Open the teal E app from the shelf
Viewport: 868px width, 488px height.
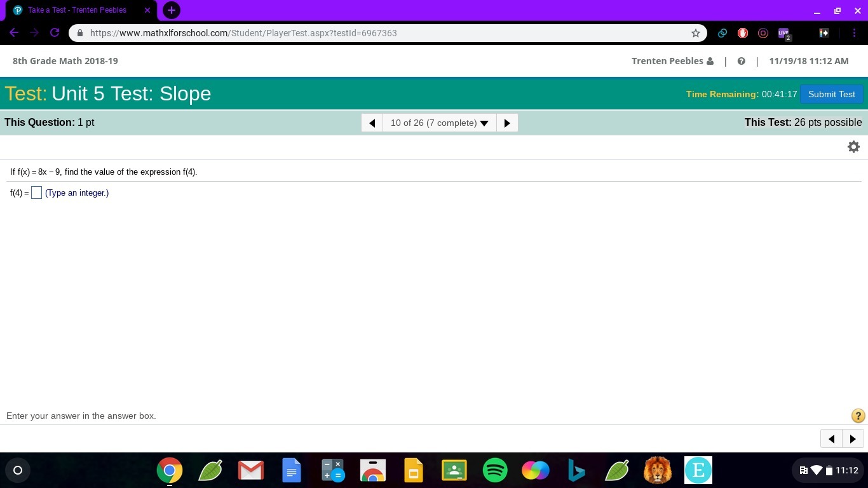click(x=698, y=470)
